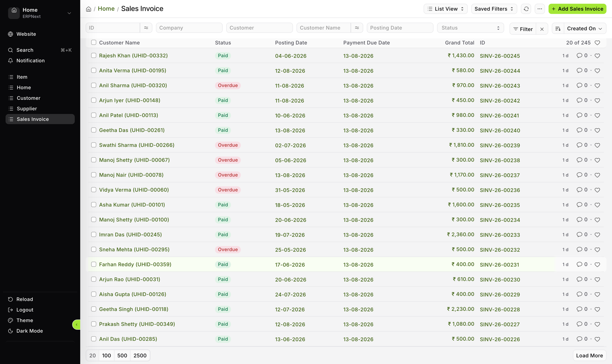Open Notification in sidebar
Viewport: 612px width, 364px height.
(40, 60)
